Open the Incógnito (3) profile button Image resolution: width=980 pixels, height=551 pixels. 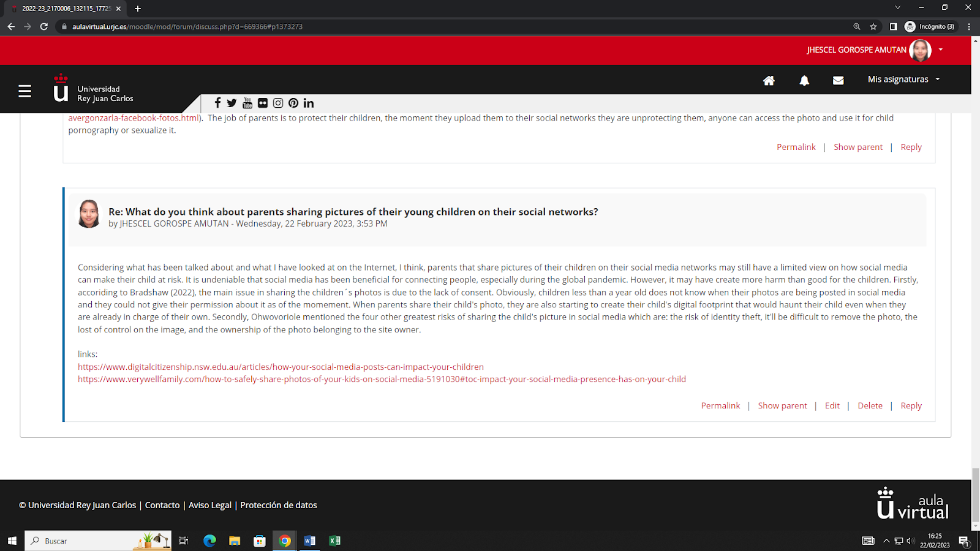coord(930,26)
